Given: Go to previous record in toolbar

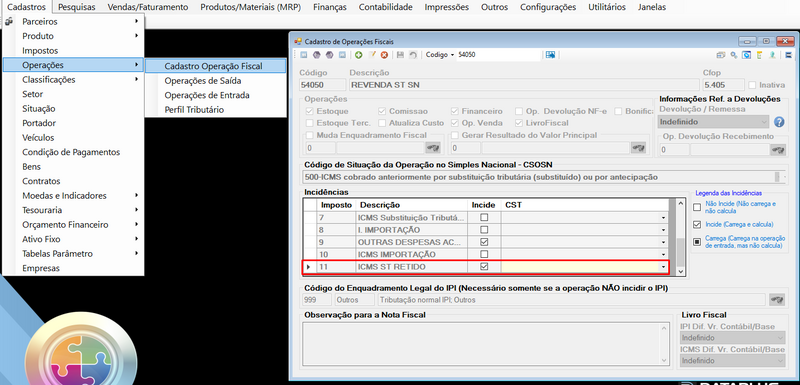Looking at the screenshot, I should click(317, 55).
